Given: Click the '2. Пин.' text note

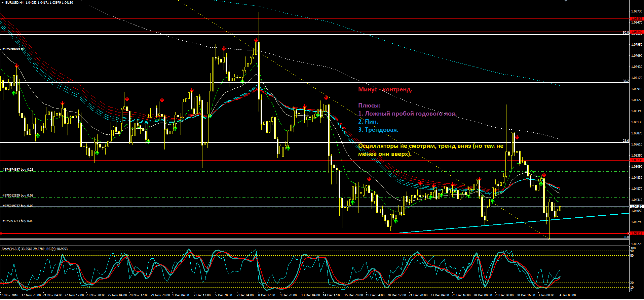Looking at the screenshot, I should coord(368,122).
